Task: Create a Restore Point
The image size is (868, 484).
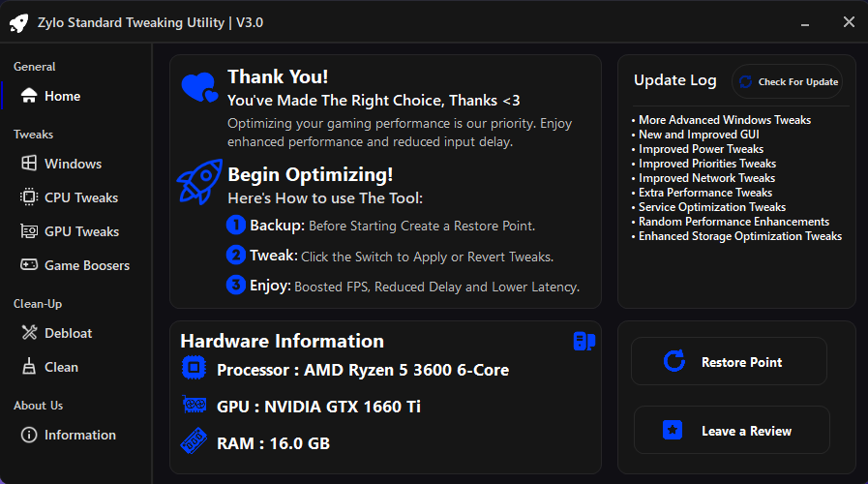Action: point(729,362)
